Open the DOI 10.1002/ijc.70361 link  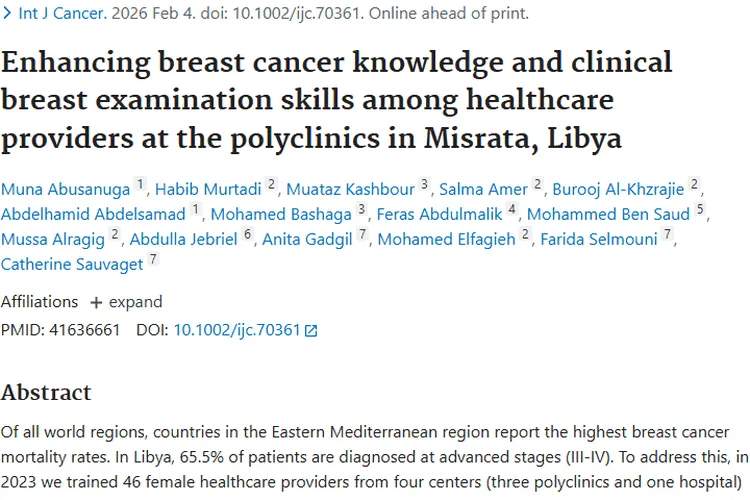click(237, 329)
